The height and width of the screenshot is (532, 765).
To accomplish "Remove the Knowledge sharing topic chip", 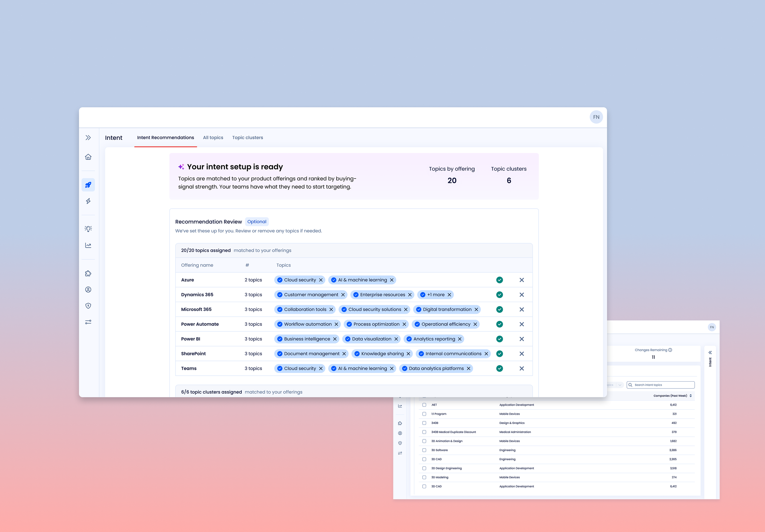I will coord(408,353).
